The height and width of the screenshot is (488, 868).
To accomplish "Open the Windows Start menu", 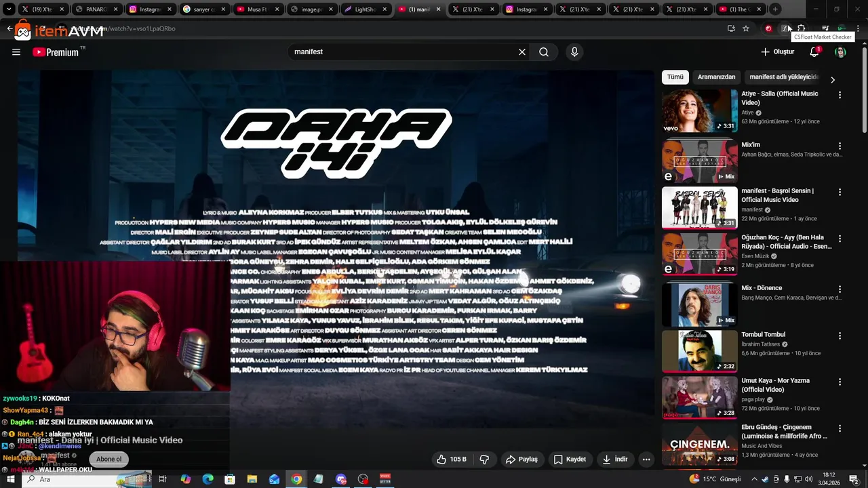I will (x=10, y=479).
